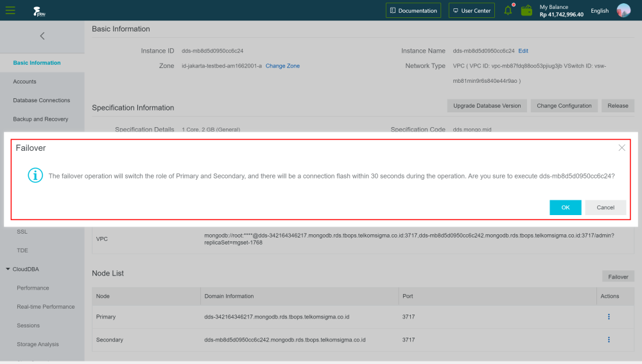Click Secondary node domain dds-mb8d5d0950cc6c242

click(x=285, y=340)
